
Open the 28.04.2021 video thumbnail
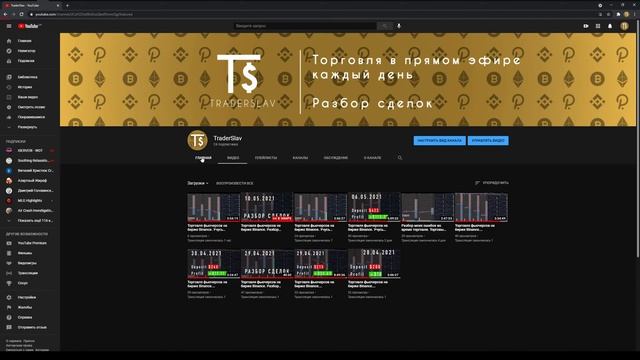tap(373, 264)
